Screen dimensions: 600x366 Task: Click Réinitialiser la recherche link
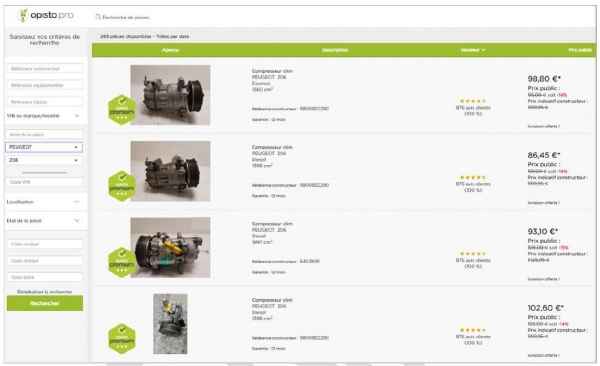pos(44,292)
